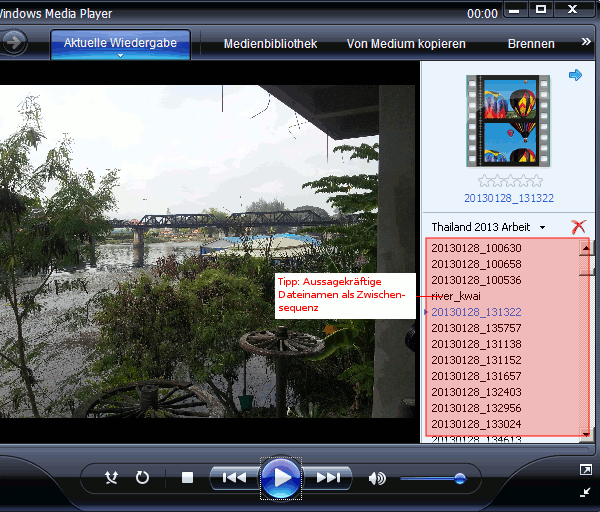Switch to compact mode icon
The height and width of the screenshot is (512, 600).
[x=585, y=492]
